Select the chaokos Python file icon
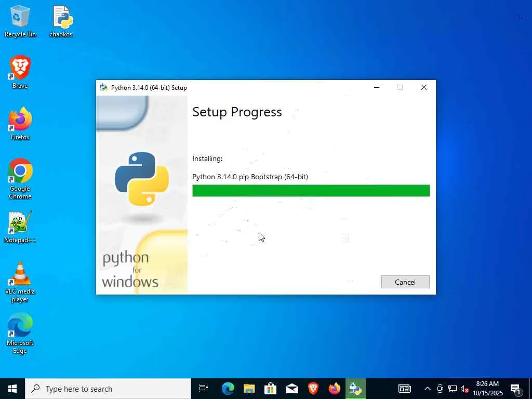The image size is (532, 399). pyautogui.click(x=61, y=21)
